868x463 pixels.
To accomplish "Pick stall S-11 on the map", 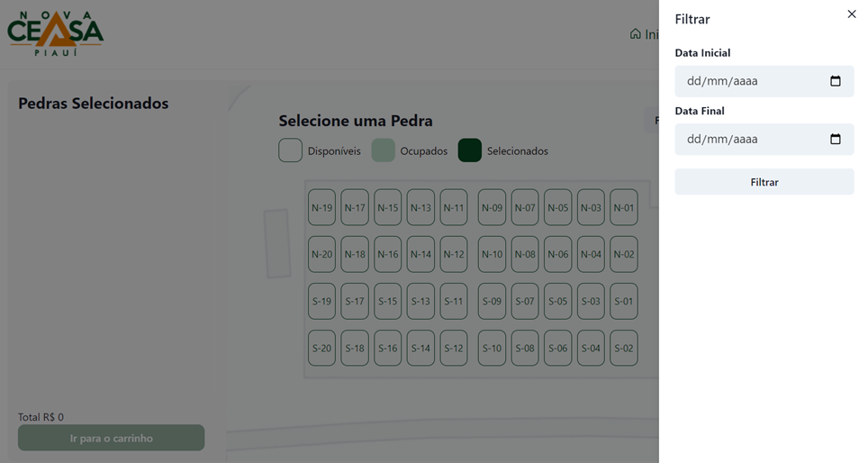I will (454, 301).
